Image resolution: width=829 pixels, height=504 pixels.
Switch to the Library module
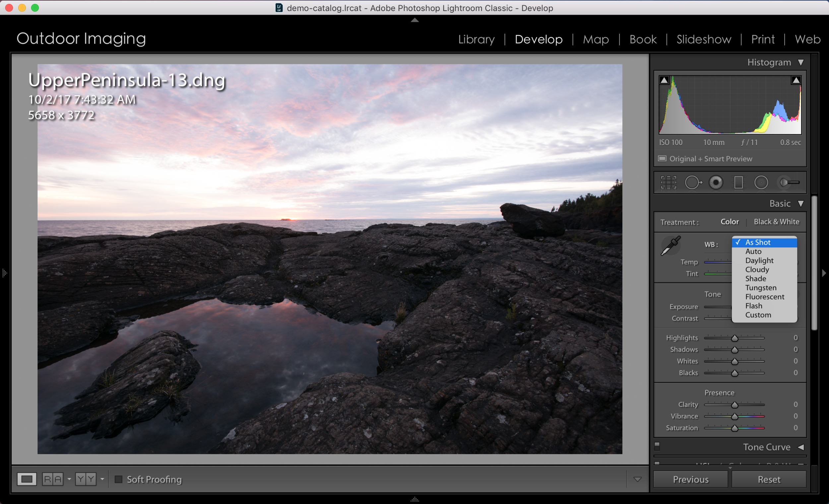click(x=476, y=39)
